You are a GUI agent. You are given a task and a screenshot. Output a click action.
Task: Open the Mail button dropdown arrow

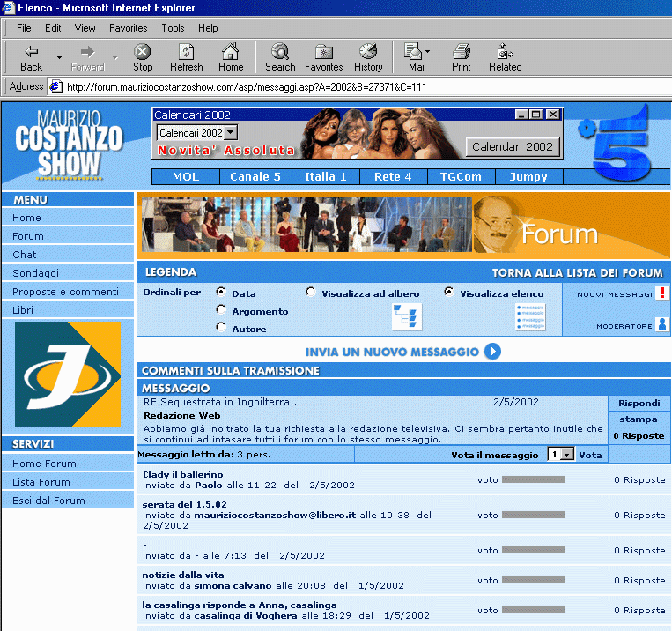pyautogui.click(x=427, y=51)
